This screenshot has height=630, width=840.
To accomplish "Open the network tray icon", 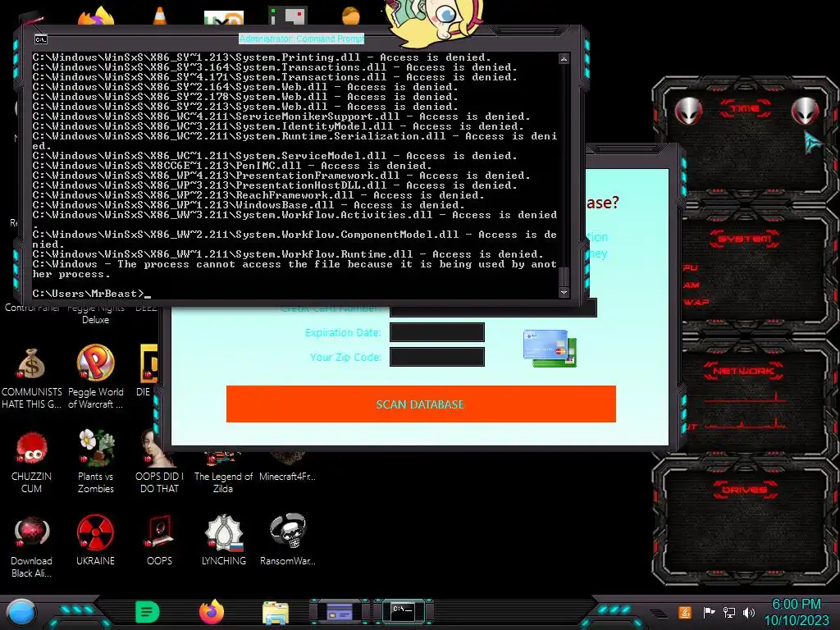I will coord(729,612).
